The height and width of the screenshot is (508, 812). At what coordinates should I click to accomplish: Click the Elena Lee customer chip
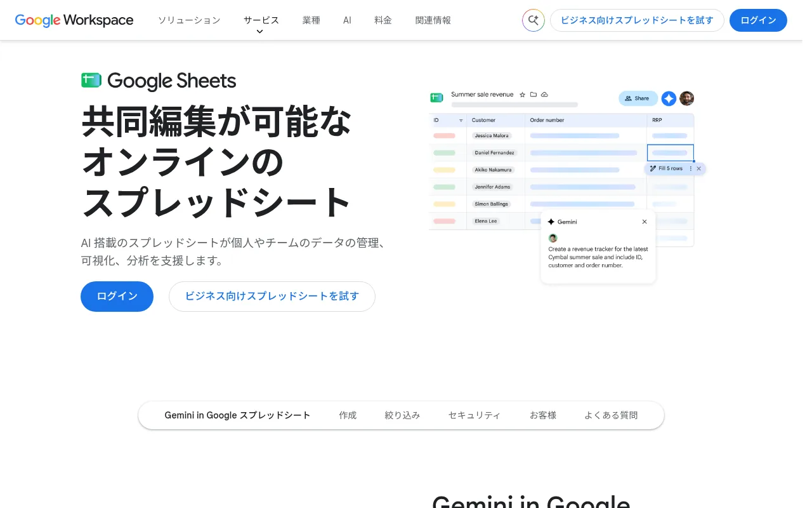[486, 221]
